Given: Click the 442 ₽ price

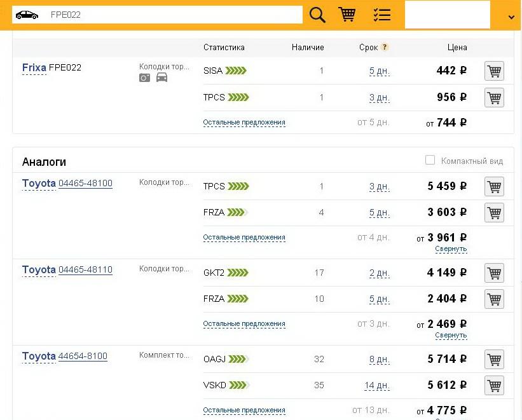Looking at the screenshot, I should click(451, 71).
